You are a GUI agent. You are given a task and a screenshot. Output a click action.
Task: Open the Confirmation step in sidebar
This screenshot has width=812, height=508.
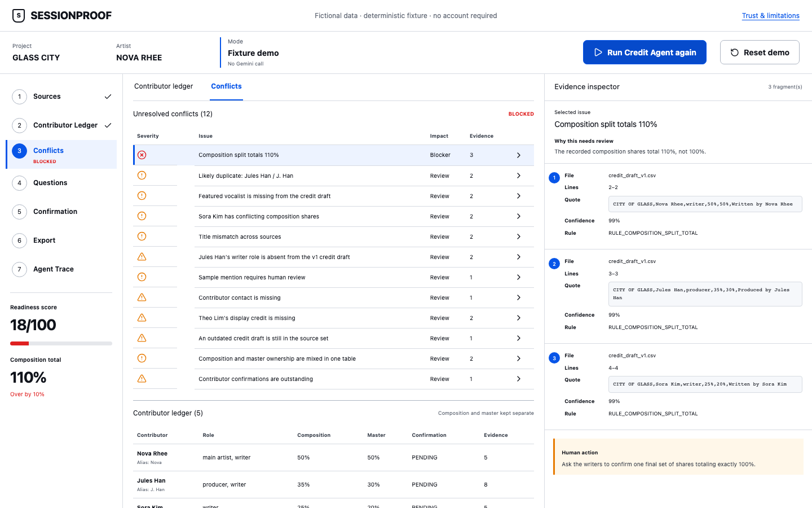coord(61,212)
